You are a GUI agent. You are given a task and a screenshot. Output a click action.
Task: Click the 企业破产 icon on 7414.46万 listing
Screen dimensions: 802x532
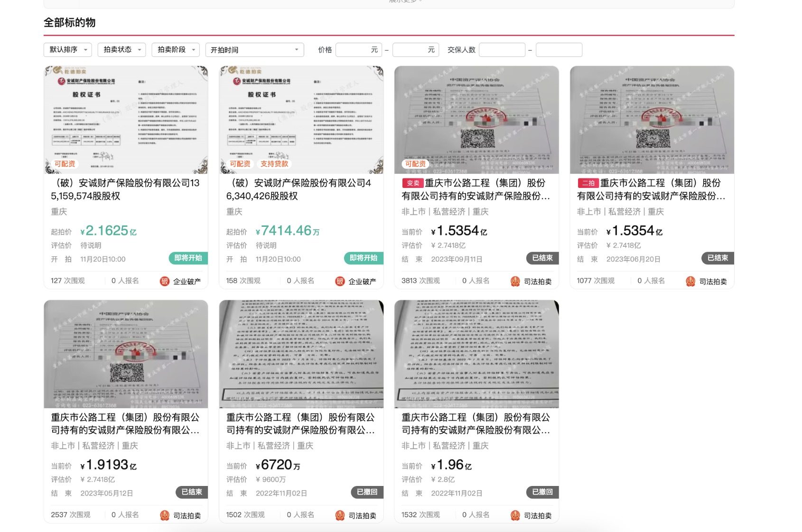pyautogui.click(x=340, y=281)
